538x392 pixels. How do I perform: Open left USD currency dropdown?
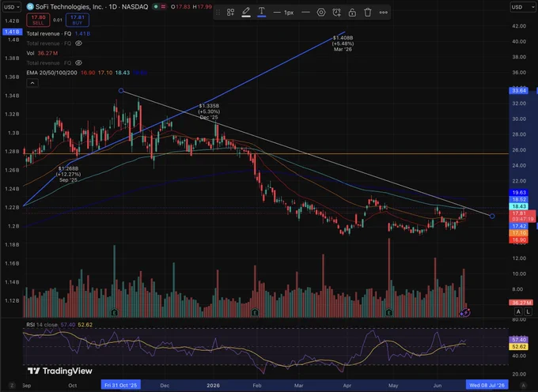coord(12,6)
